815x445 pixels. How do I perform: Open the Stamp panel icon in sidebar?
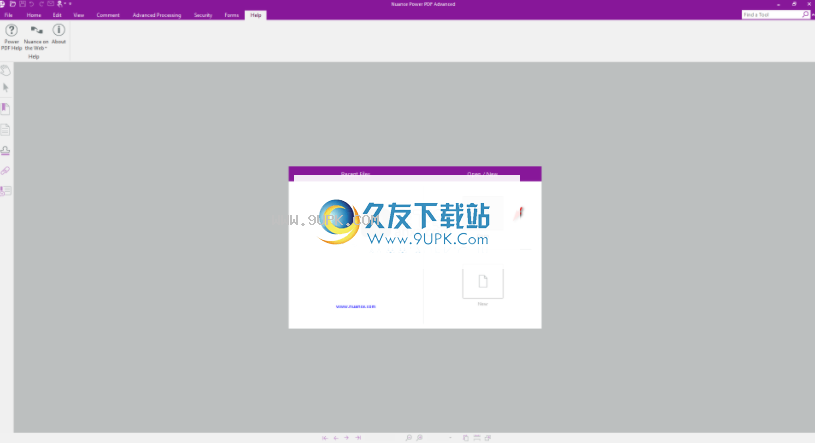click(x=6, y=151)
